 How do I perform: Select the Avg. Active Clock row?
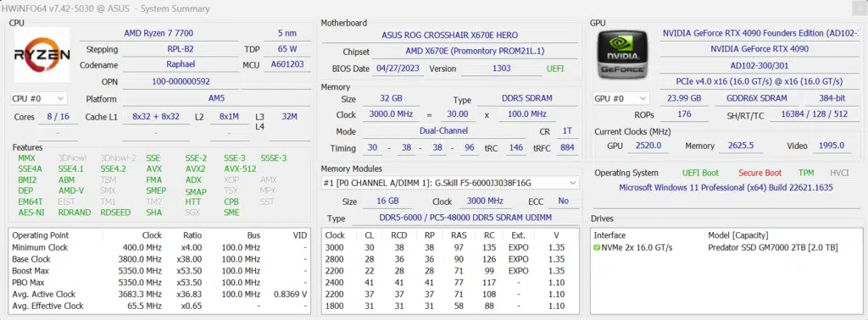pos(160,294)
